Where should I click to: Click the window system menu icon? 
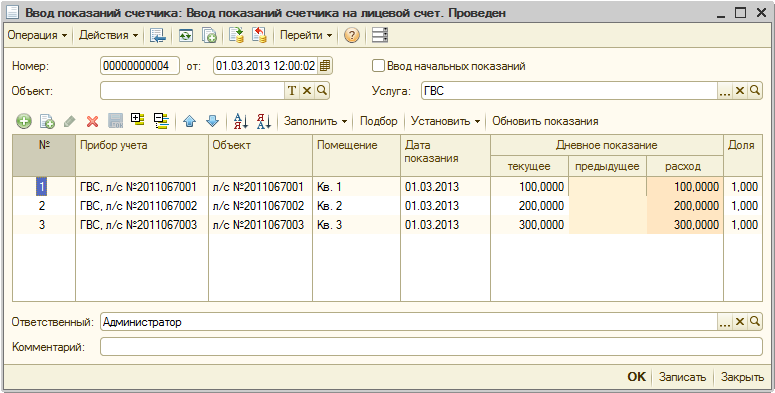[12, 12]
